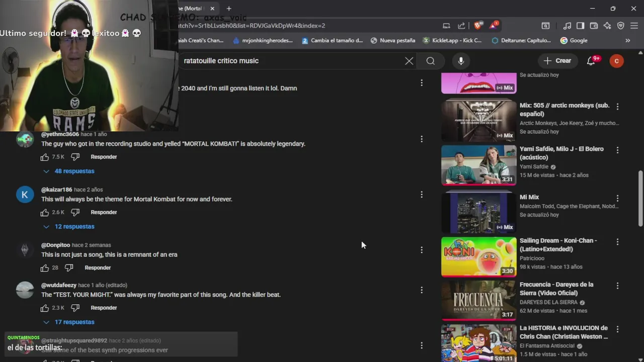Like the comment by @Donpitoo

(45, 267)
